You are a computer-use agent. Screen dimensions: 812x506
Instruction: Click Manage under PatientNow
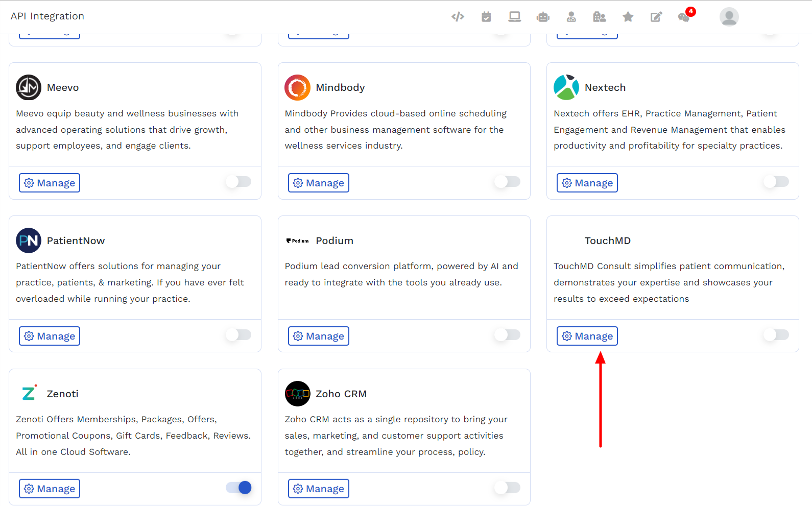click(x=50, y=336)
